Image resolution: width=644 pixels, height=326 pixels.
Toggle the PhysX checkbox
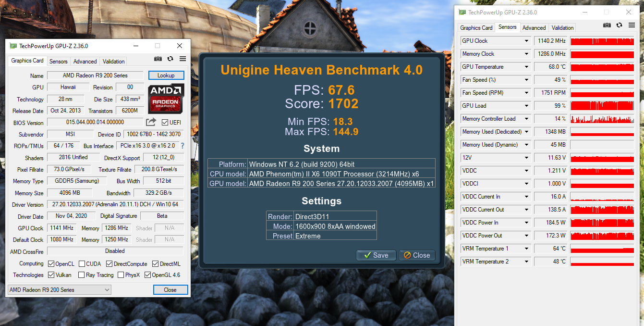coord(121,275)
